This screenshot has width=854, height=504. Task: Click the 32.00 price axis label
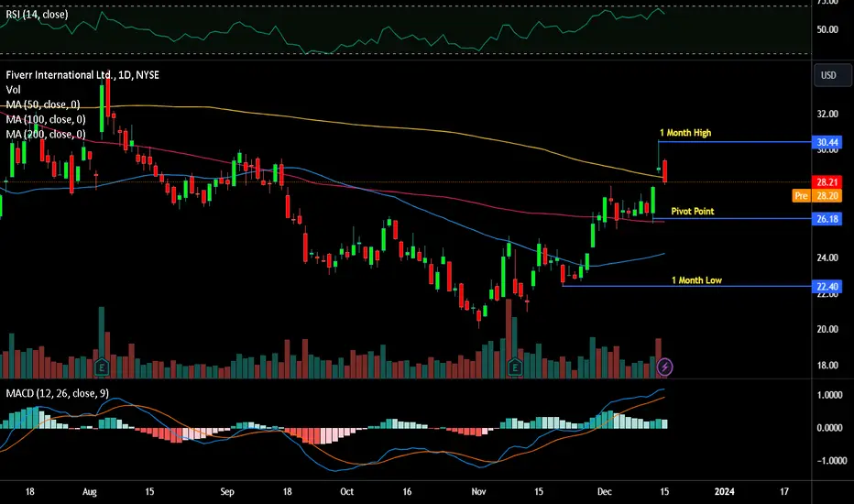point(827,114)
